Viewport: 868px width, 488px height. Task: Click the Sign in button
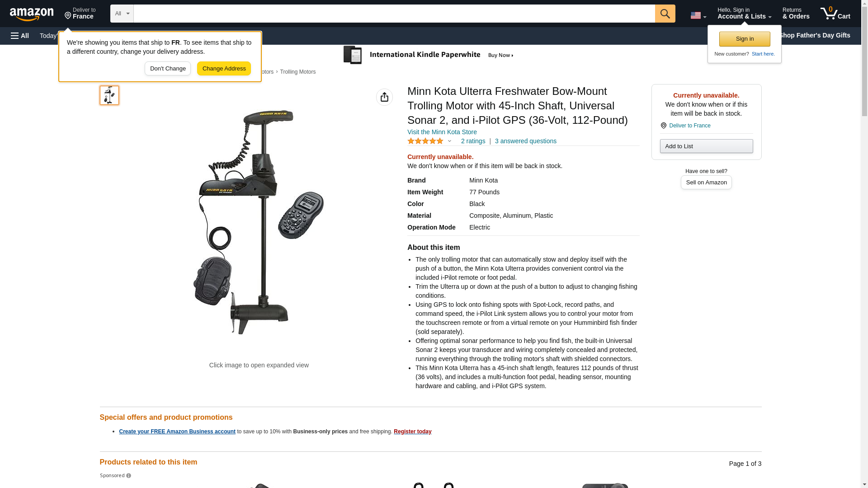click(745, 39)
